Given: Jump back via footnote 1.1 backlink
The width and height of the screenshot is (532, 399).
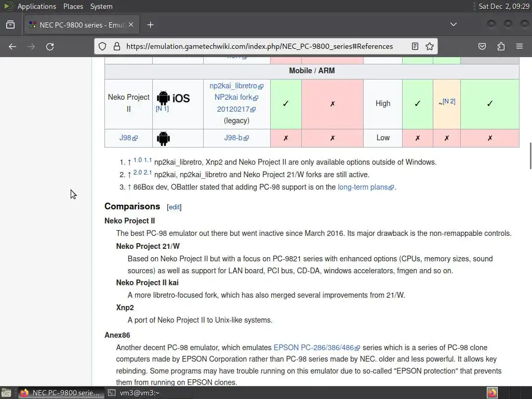Looking at the screenshot, I should pyautogui.click(x=148, y=160).
